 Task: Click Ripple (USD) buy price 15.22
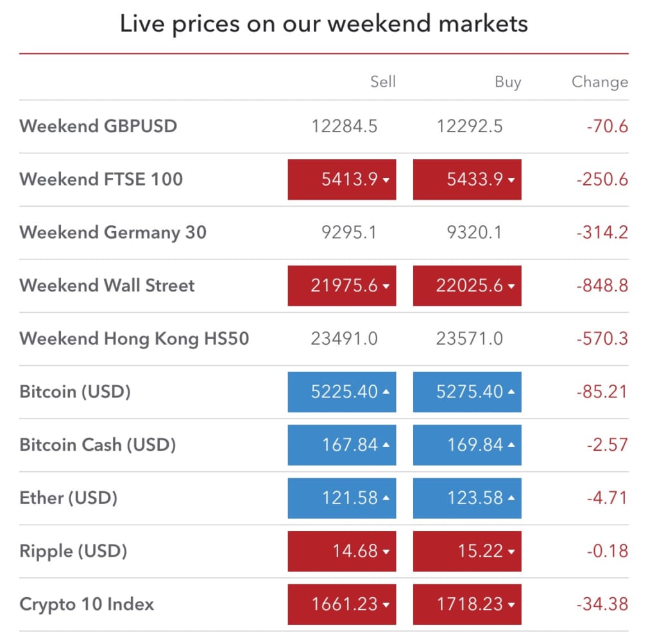click(x=467, y=551)
